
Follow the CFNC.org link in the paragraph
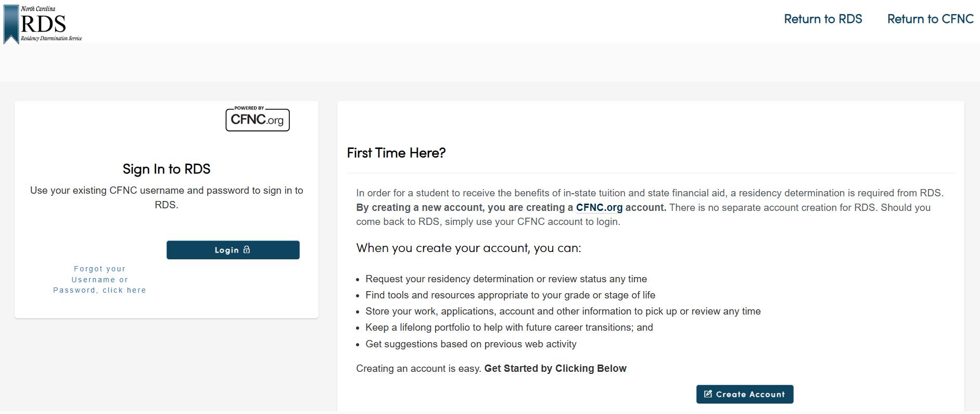[x=599, y=207]
